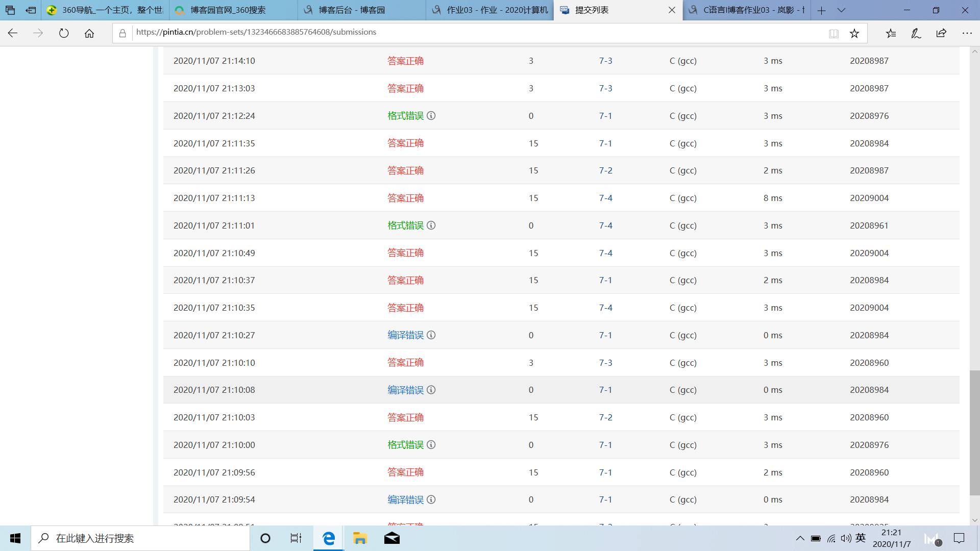Open the favorites hub icon
This screenshot has height=551, width=980.
point(891,33)
